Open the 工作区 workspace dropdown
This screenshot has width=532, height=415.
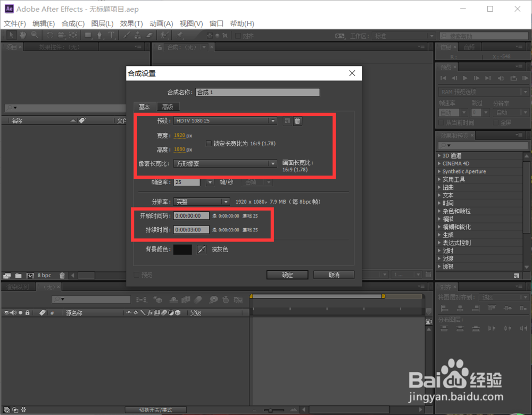(x=403, y=36)
